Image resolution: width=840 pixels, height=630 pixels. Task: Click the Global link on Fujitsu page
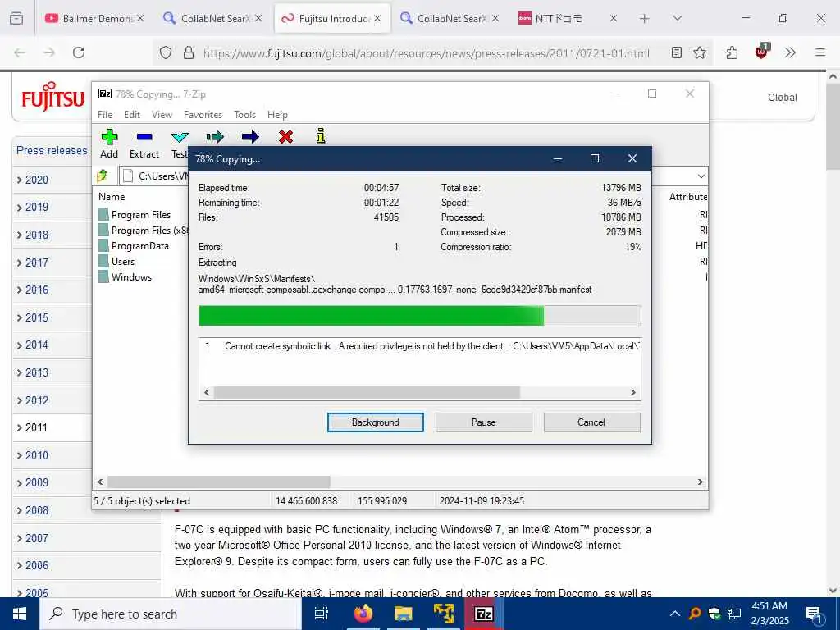[x=782, y=98]
